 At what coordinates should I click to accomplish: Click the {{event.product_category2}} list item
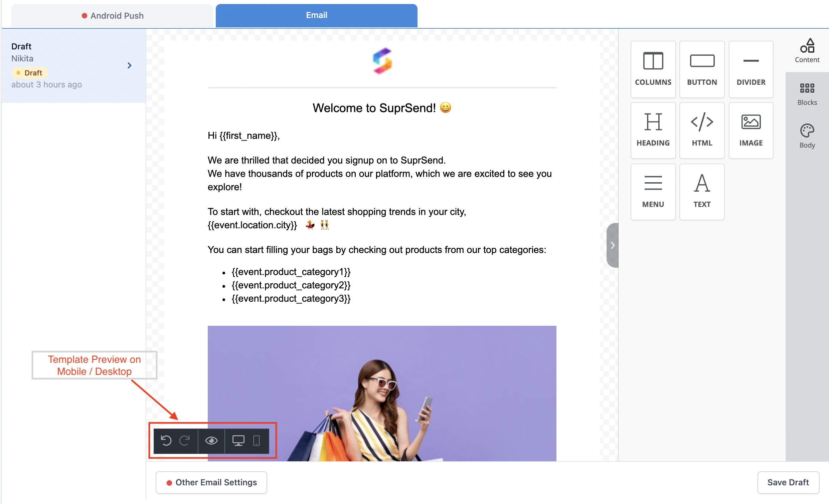pyautogui.click(x=291, y=285)
